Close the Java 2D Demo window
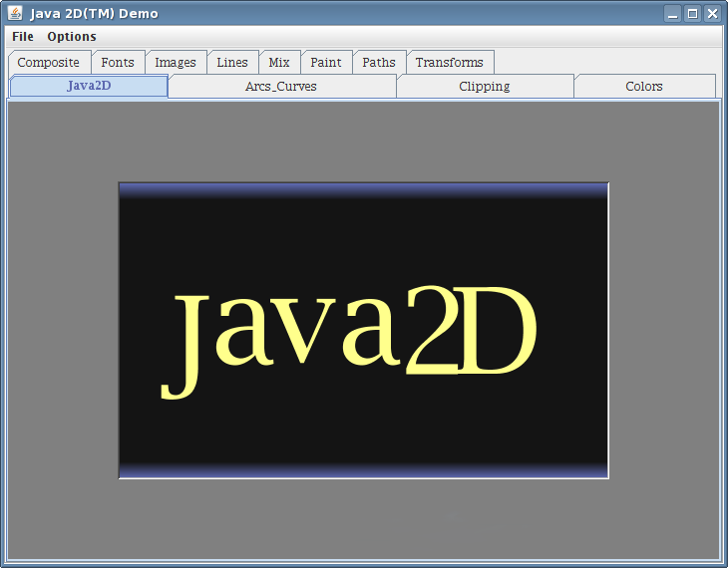Viewport: 728px width, 568px height. point(712,14)
